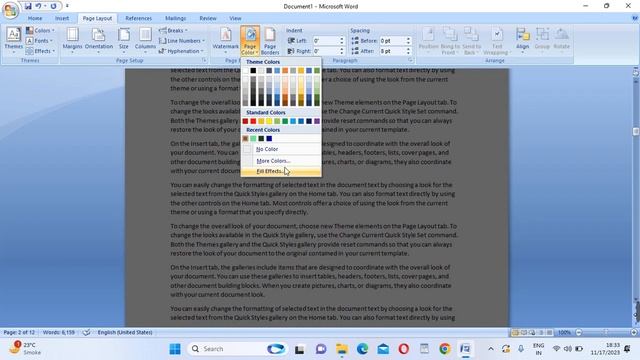
Task: Zoom in with the plus button
Action: click(x=634, y=332)
